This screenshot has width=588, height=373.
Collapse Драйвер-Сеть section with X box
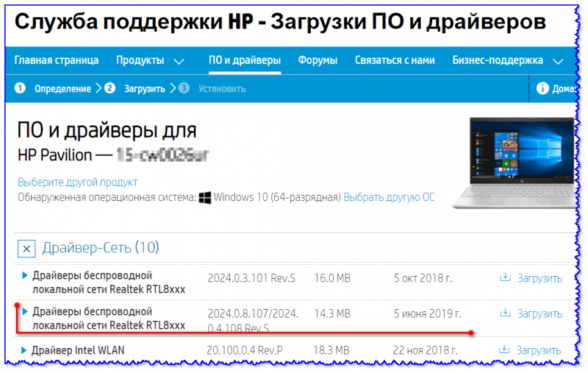[26, 249]
